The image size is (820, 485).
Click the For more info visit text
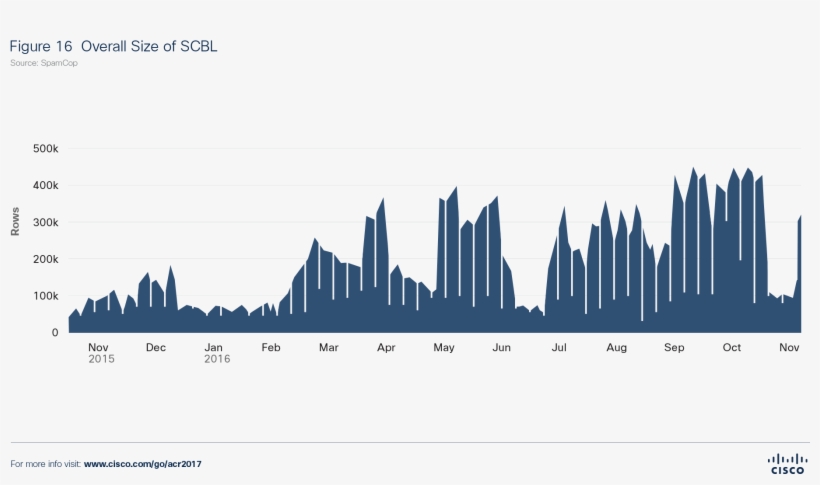coord(46,464)
